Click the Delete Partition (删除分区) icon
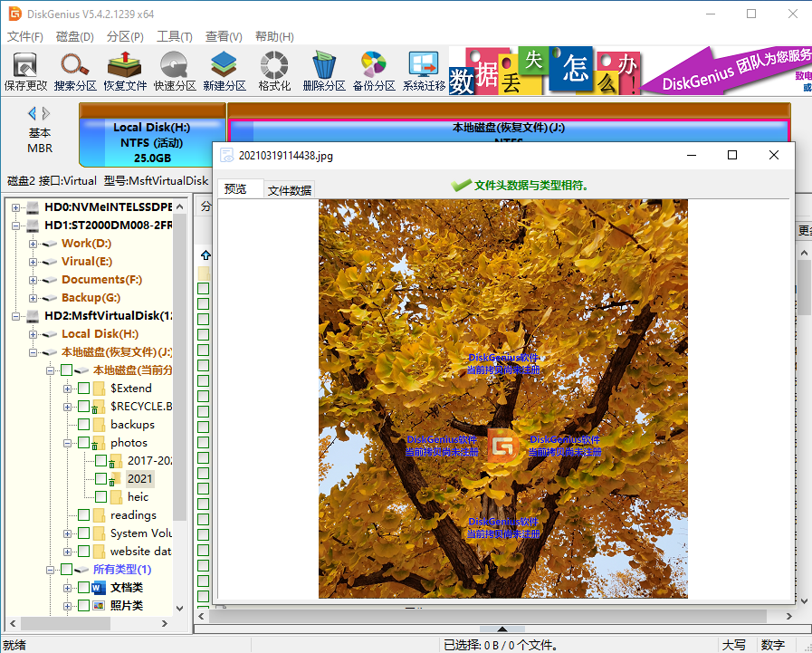 pyautogui.click(x=324, y=71)
